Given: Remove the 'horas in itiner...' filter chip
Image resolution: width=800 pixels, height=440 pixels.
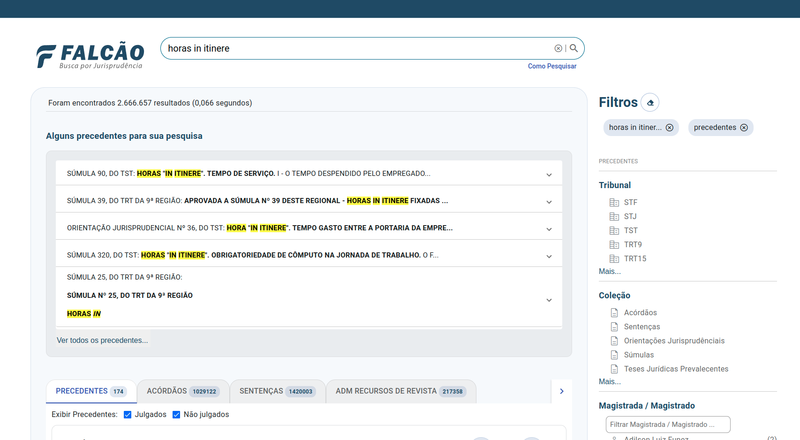Looking at the screenshot, I should 669,128.
